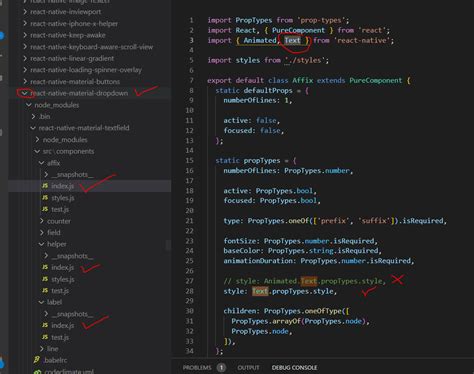Open index.js in the helper folder
This screenshot has width=474, height=374.
(x=62, y=267)
